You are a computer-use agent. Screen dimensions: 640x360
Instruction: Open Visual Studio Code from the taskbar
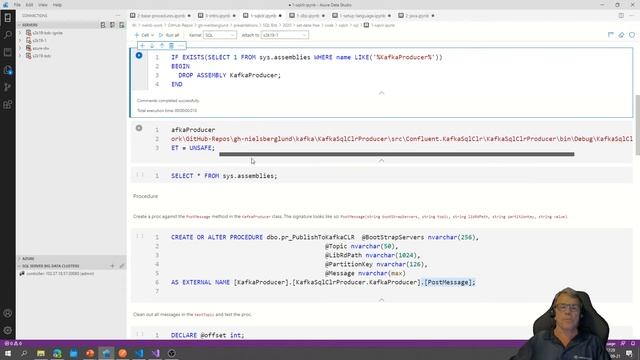(x=139, y=353)
